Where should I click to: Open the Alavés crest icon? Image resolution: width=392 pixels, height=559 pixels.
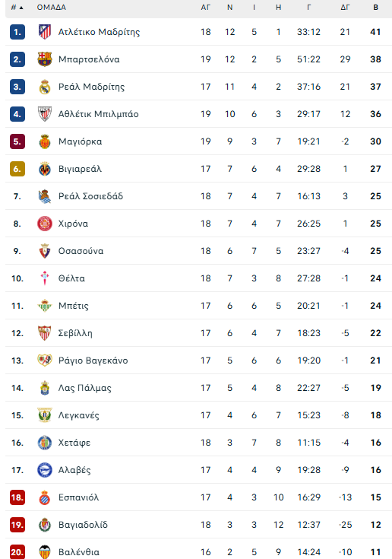(45, 470)
